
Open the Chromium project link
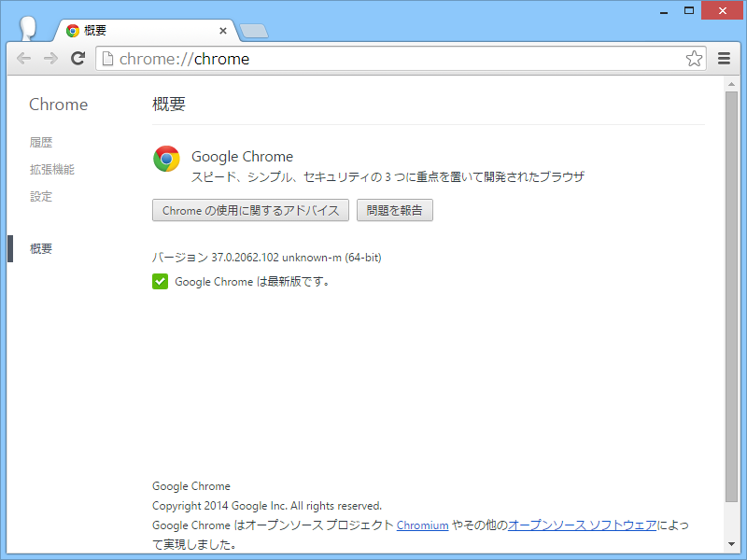(x=422, y=525)
